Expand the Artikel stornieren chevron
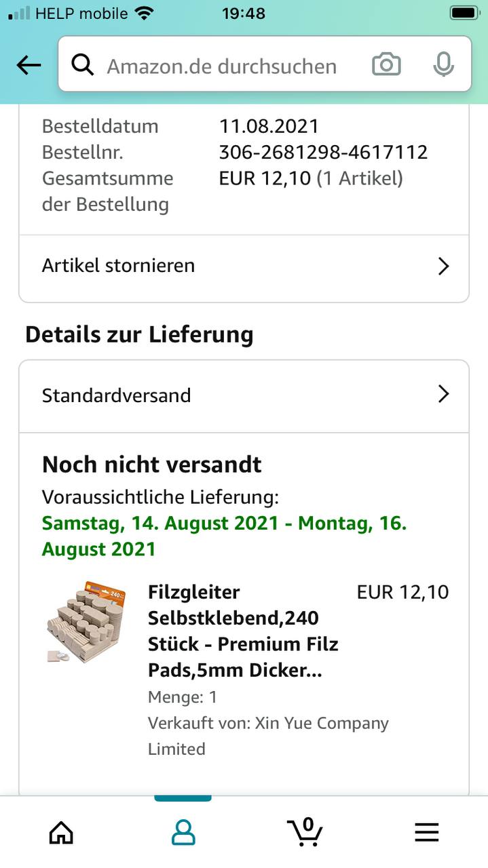 444,266
